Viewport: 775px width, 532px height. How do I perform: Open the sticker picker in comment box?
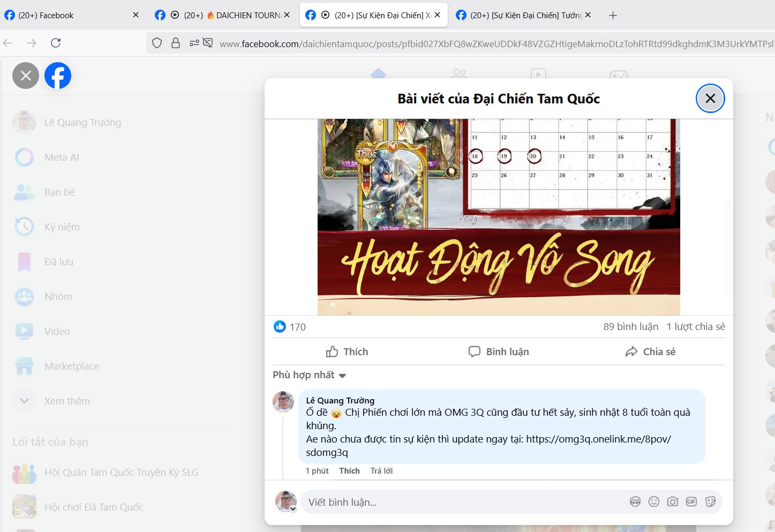point(711,502)
